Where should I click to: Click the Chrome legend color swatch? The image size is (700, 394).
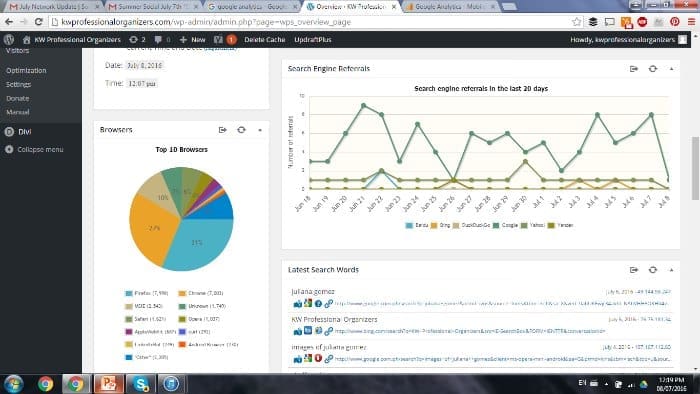point(182,294)
